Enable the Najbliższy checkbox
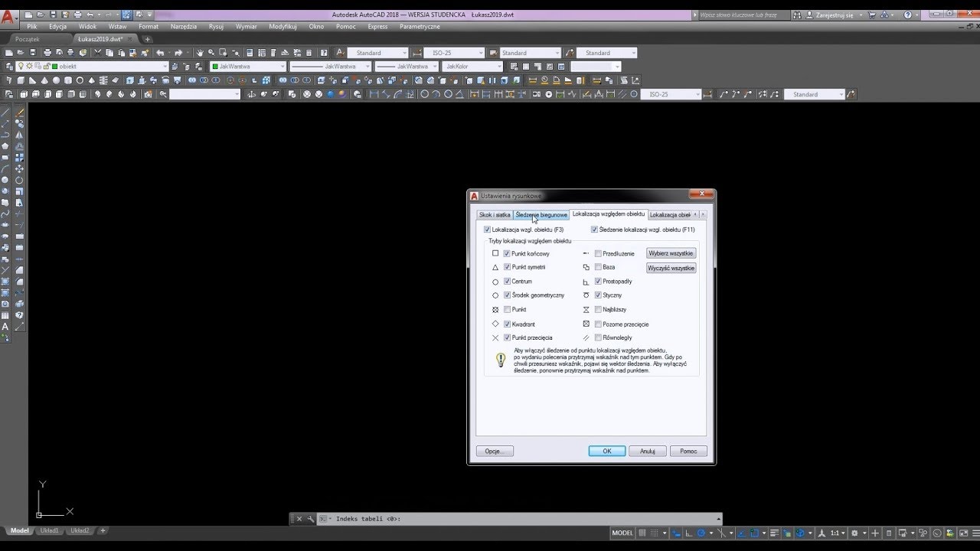 click(598, 310)
